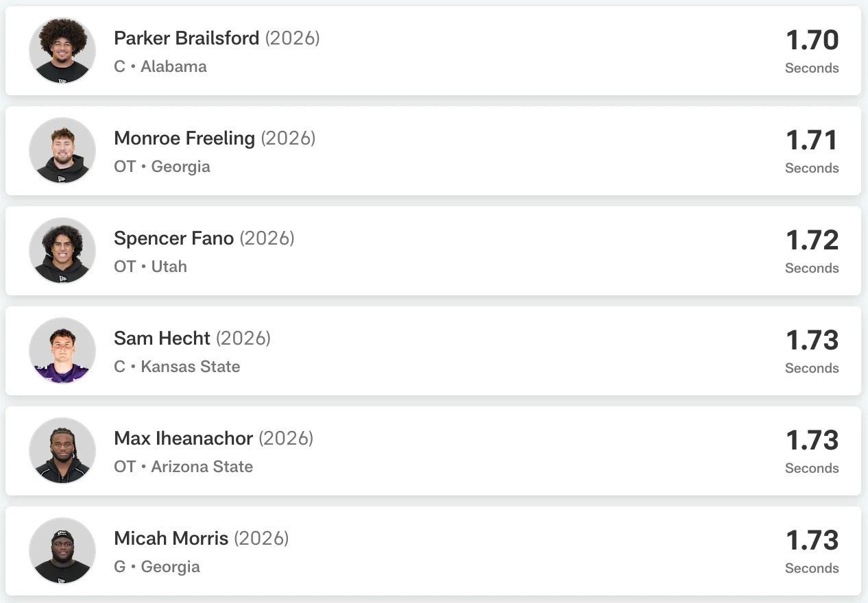Click Monroe Freeling's headshot avatar
This screenshot has height=603, width=868.
pyautogui.click(x=62, y=151)
